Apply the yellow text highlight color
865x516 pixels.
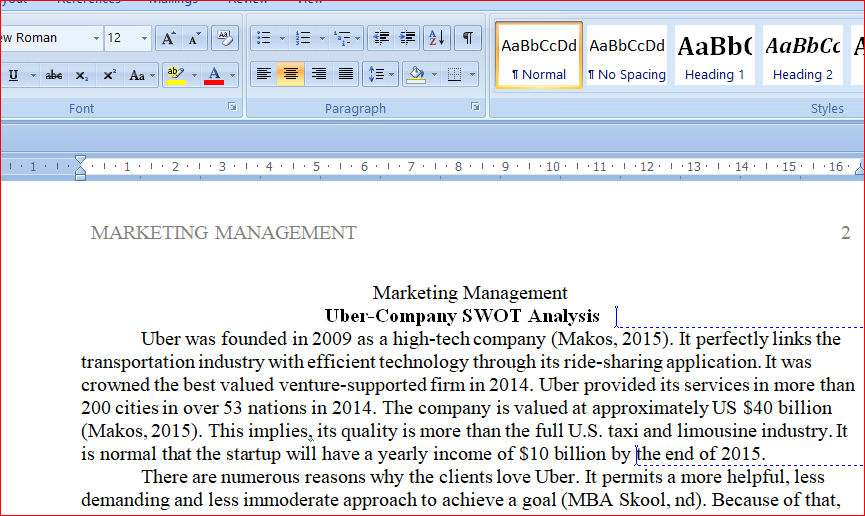pos(176,75)
